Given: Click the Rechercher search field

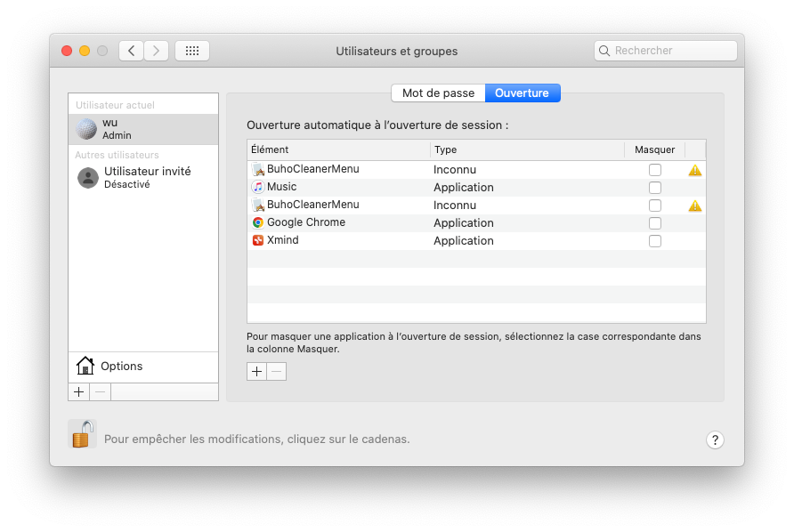Looking at the screenshot, I should tap(666, 51).
